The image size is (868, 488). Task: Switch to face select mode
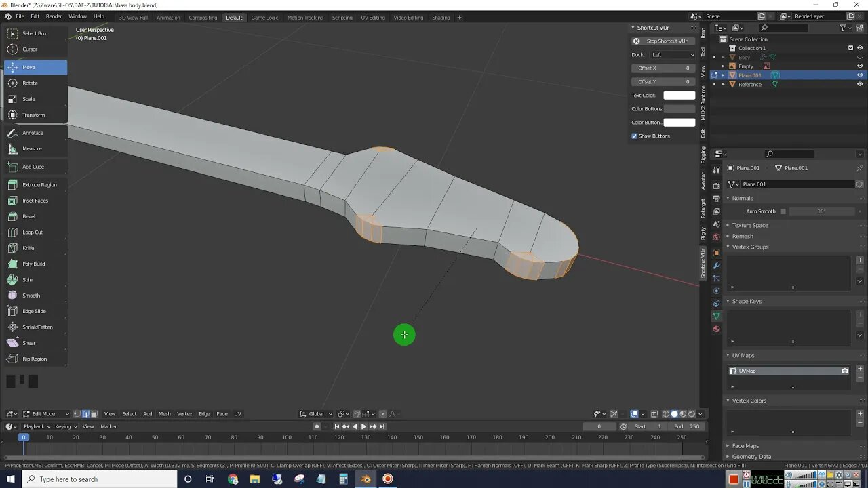click(94, 414)
